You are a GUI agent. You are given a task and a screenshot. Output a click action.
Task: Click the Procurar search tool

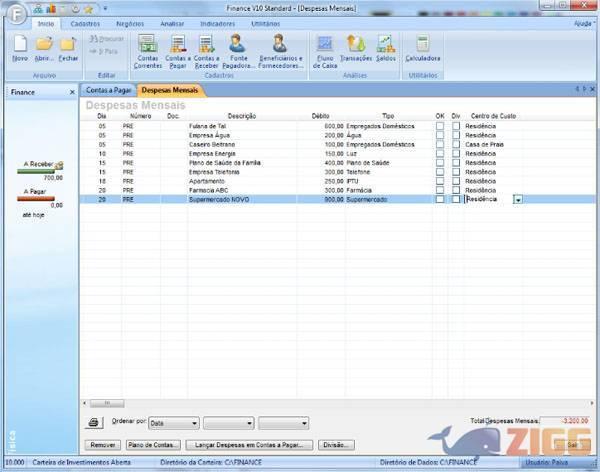(106, 39)
